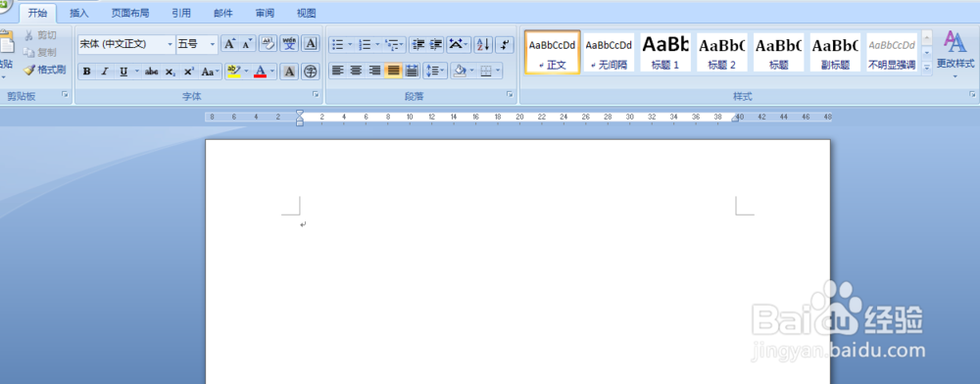This screenshot has width=980, height=384.
Task: Activate the Format Painter (格式刷)
Action: (x=44, y=70)
